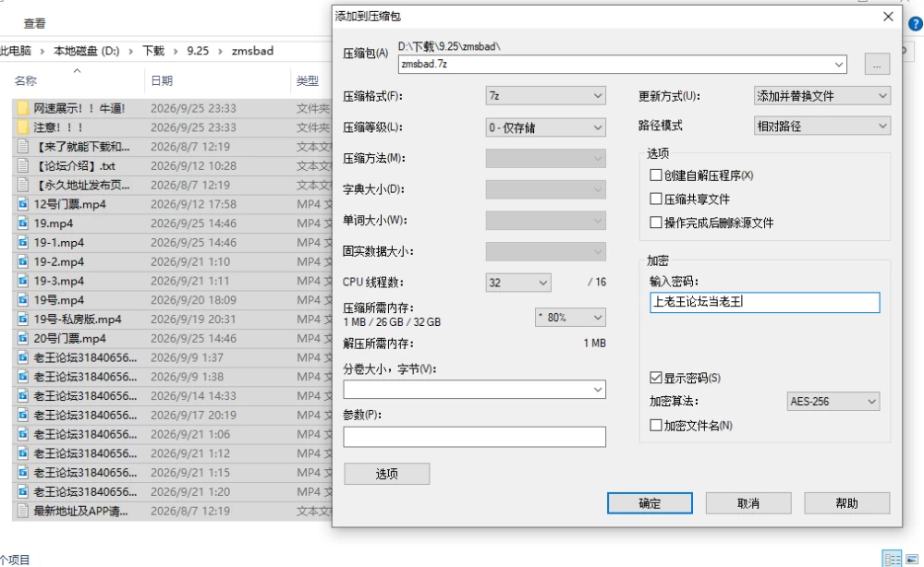
Task: Click the 注意!!! folder icon
Action: coord(23,127)
